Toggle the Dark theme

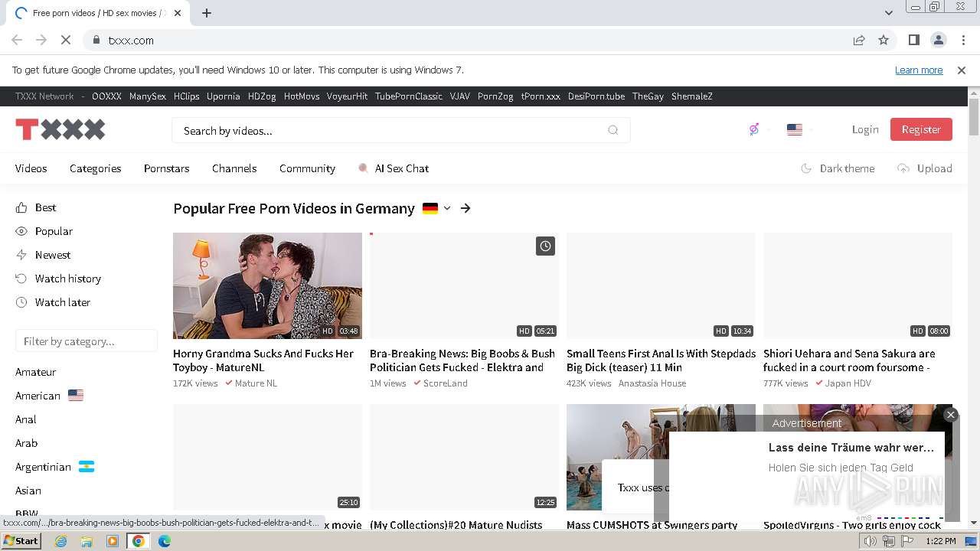coord(838,168)
